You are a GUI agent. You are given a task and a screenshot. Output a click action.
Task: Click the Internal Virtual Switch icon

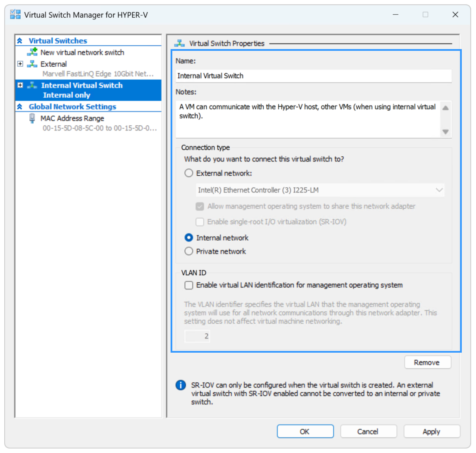tap(31, 85)
